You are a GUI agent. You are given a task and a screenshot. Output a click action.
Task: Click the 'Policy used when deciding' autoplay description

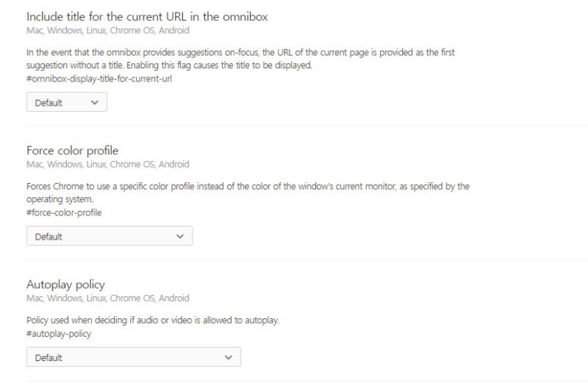point(153,321)
